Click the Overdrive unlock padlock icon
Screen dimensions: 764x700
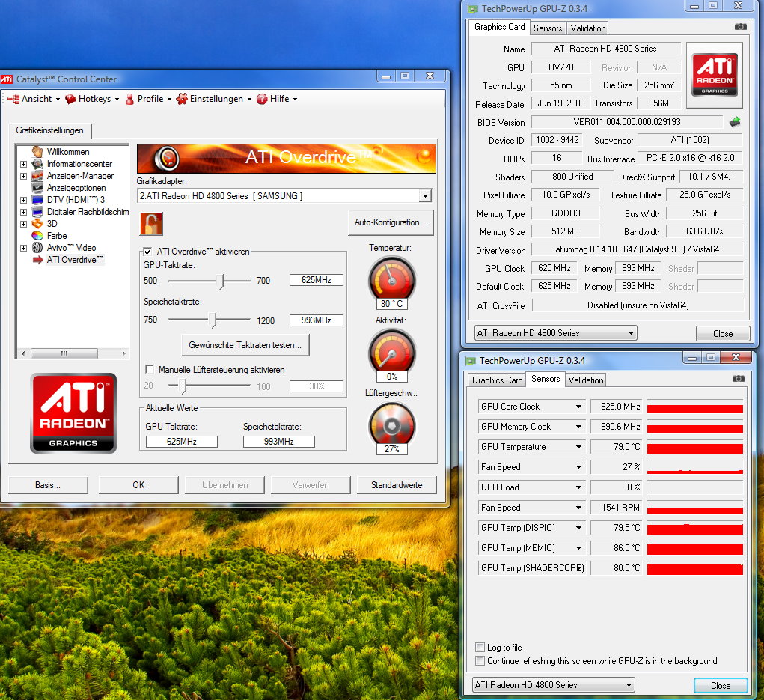[151, 225]
